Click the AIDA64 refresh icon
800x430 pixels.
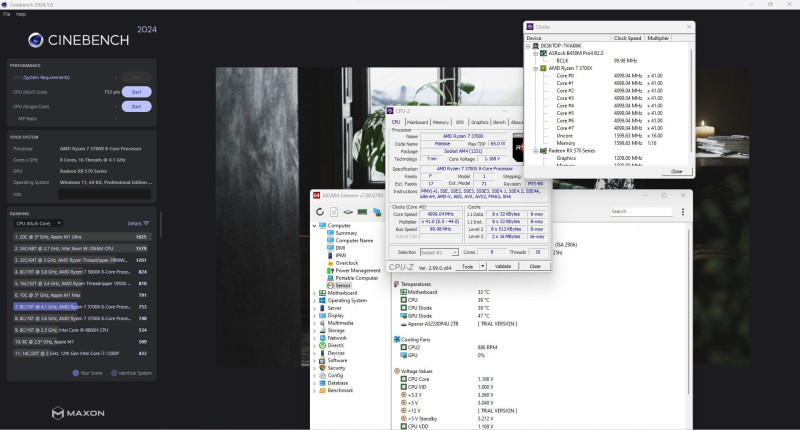(320, 212)
